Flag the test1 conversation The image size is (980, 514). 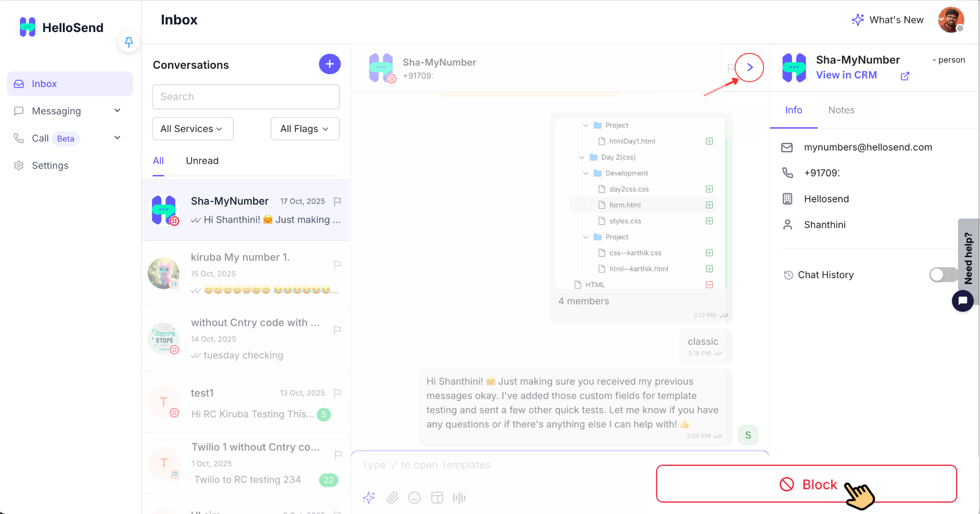point(337,393)
